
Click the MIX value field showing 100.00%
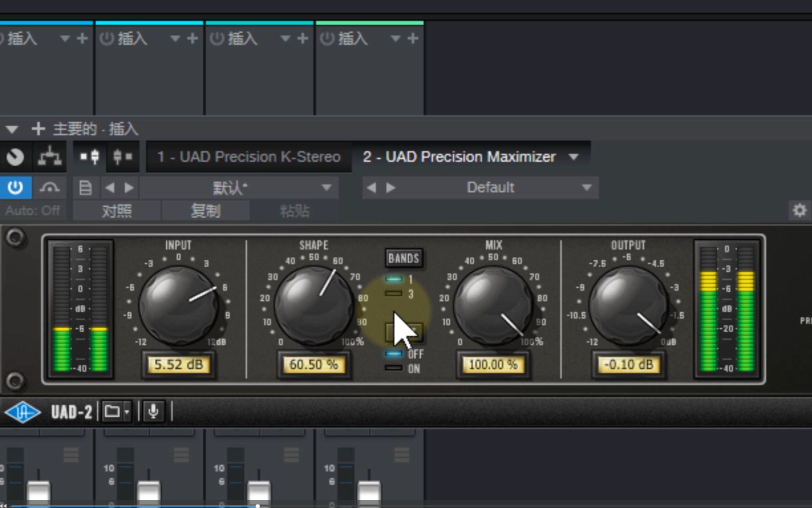[493, 365]
